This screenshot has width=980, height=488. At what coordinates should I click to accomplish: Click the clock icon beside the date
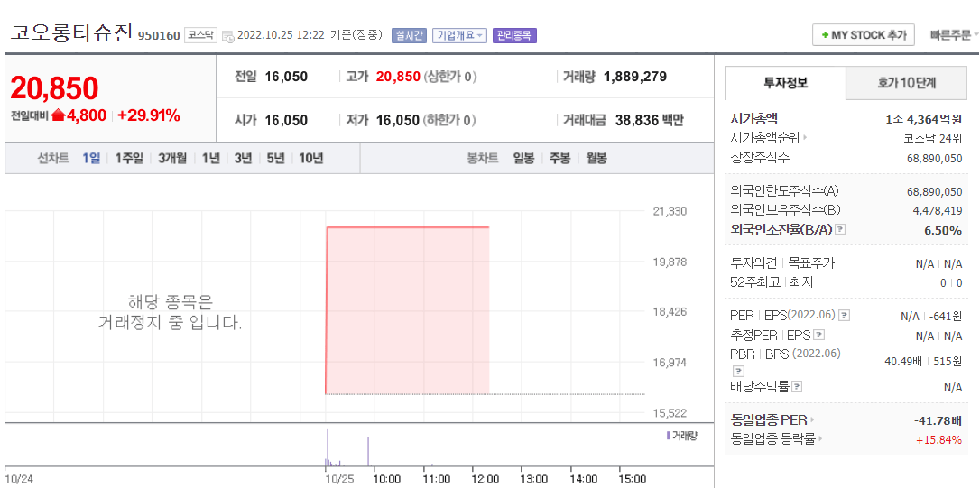pyautogui.click(x=228, y=35)
